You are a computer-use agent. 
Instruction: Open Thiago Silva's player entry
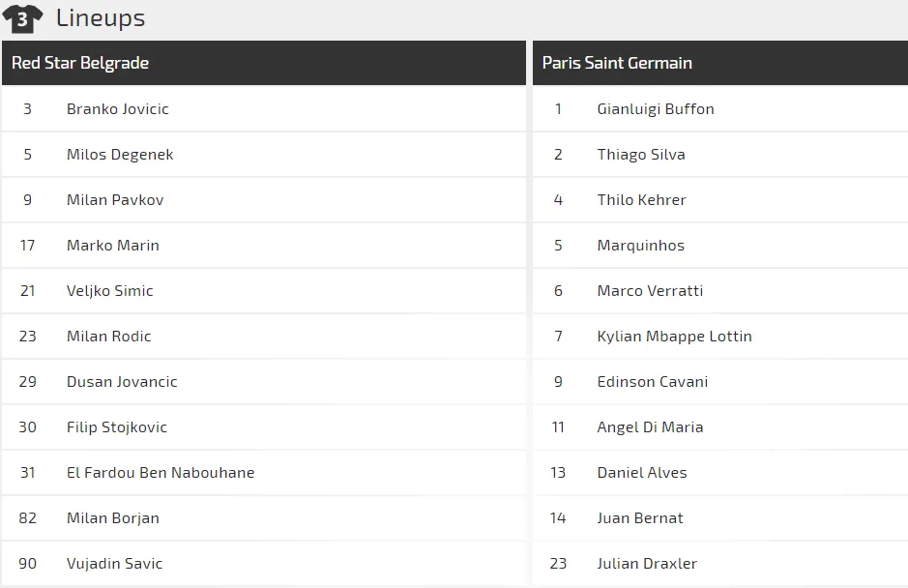(641, 155)
